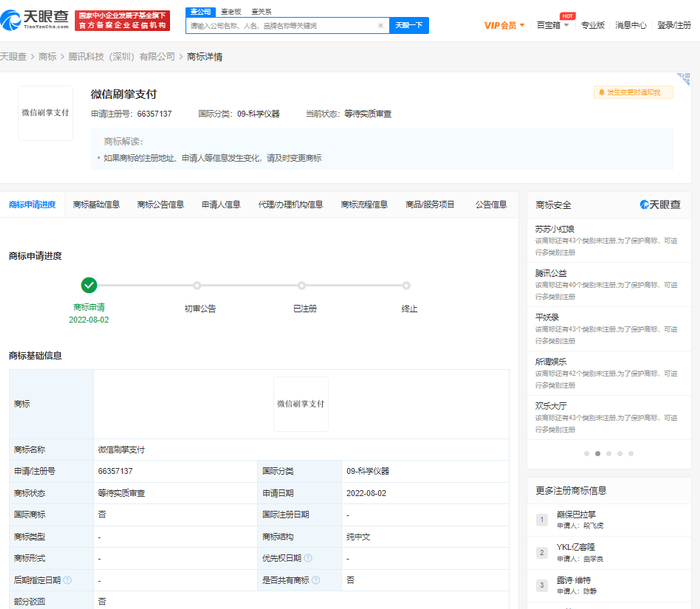Click the 天眼查 logo in 商标安全 panel
700x609 pixels.
pos(660,205)
